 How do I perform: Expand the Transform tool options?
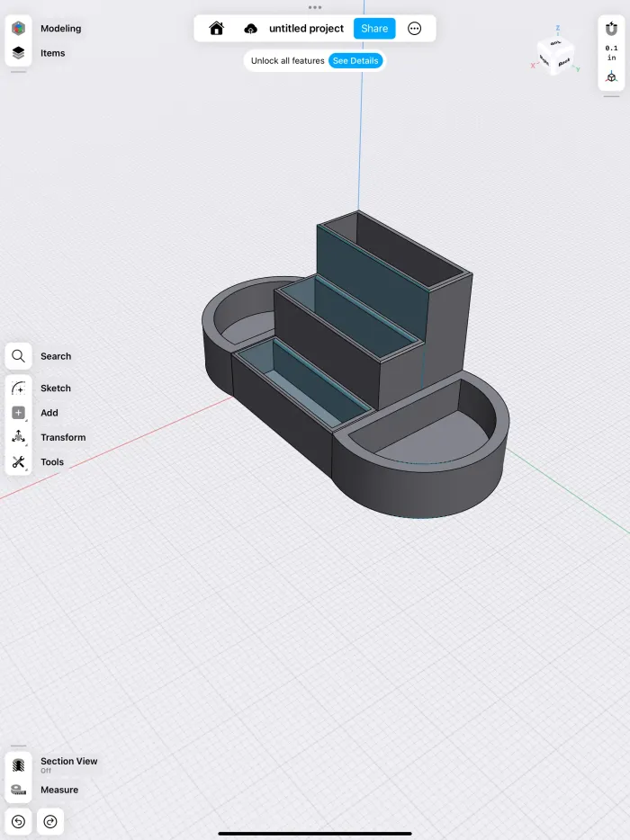click(x=18, y=437)
